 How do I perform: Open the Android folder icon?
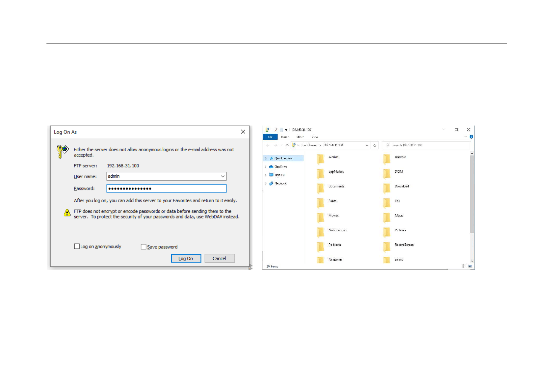coord(386,159)
